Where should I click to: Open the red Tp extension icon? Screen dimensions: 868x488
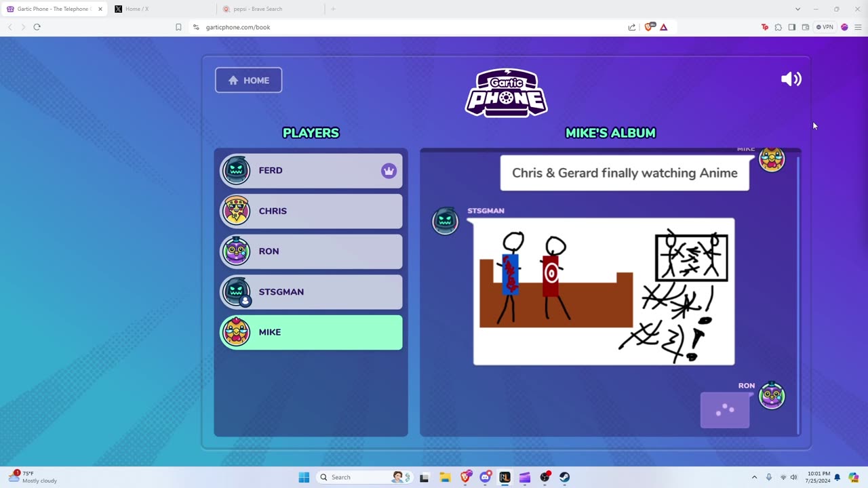pyautogui.click(x=765, y=27)
